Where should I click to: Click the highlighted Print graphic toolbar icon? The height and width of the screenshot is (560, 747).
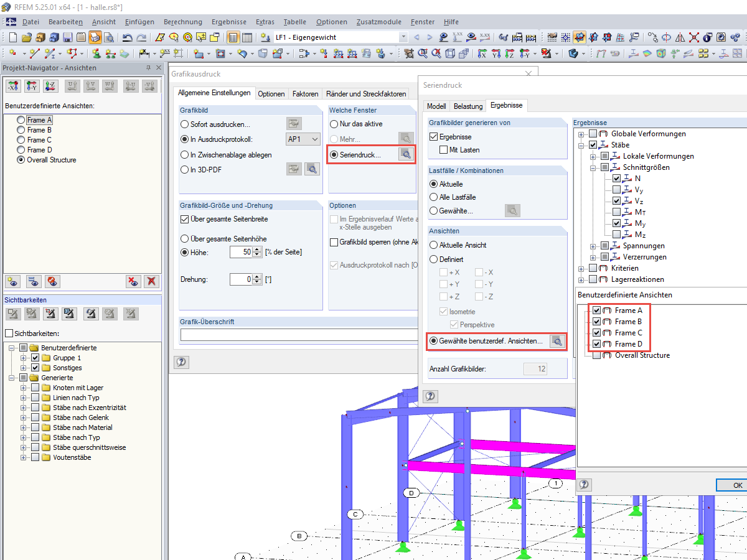[95, 37]
